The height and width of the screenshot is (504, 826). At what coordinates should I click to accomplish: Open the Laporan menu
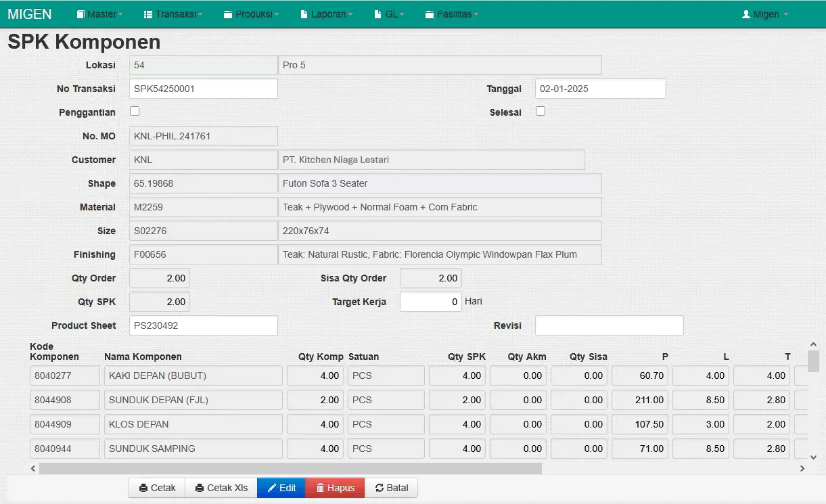pos(326,14)
